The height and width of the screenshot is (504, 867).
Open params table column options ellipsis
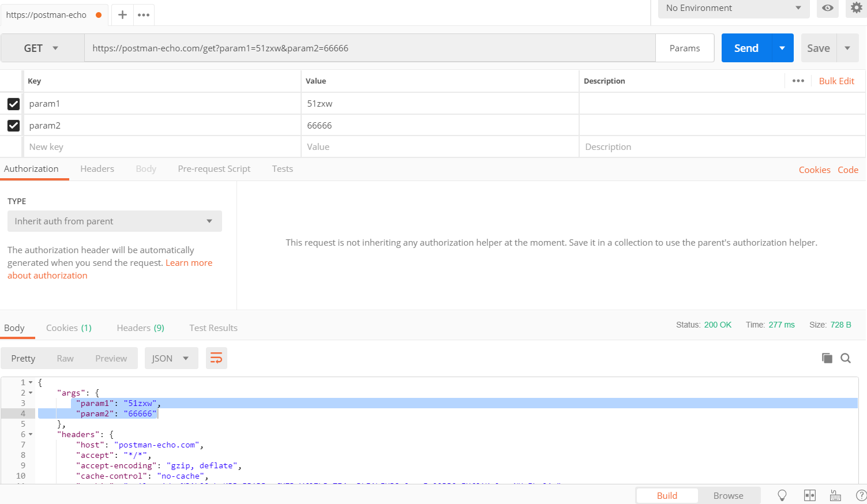798,81
